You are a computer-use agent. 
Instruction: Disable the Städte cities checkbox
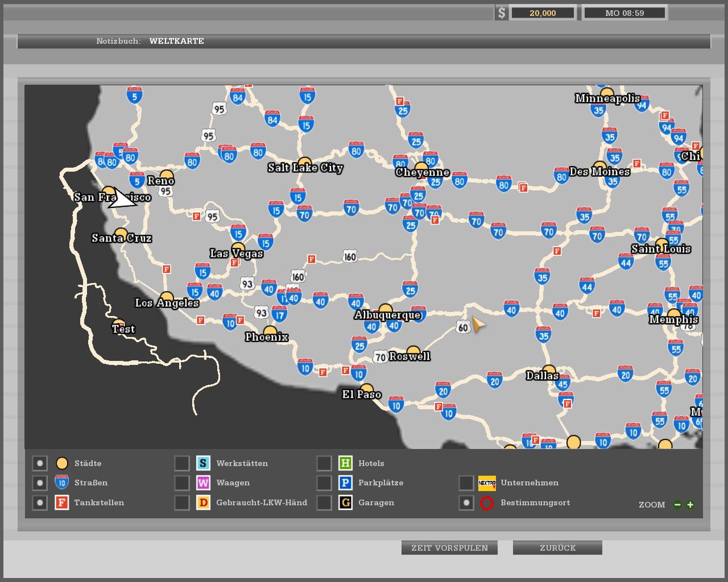pos(40,463)
